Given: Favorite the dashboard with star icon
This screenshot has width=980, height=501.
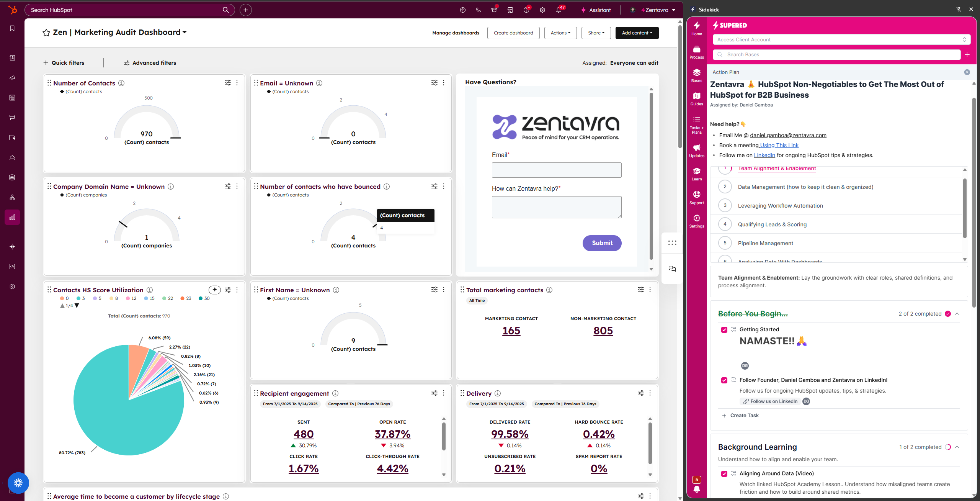Looking at the screenshot, I should (x=46, y=33).
